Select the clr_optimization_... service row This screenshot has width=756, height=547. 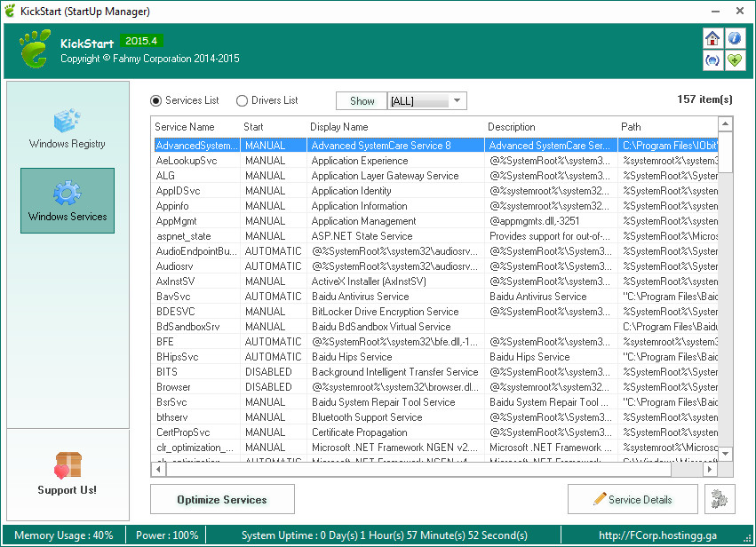pyautogui.click(x=435, y=448)
